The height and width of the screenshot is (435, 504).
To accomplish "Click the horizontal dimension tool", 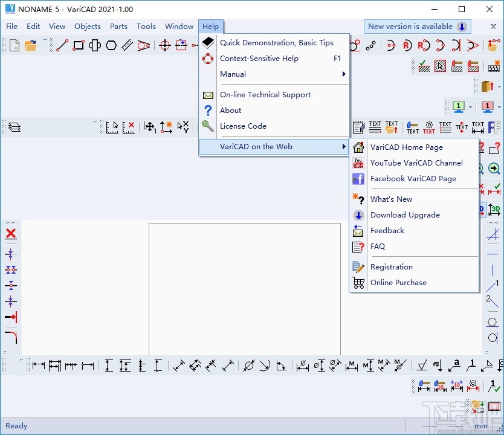I will 39,366.
